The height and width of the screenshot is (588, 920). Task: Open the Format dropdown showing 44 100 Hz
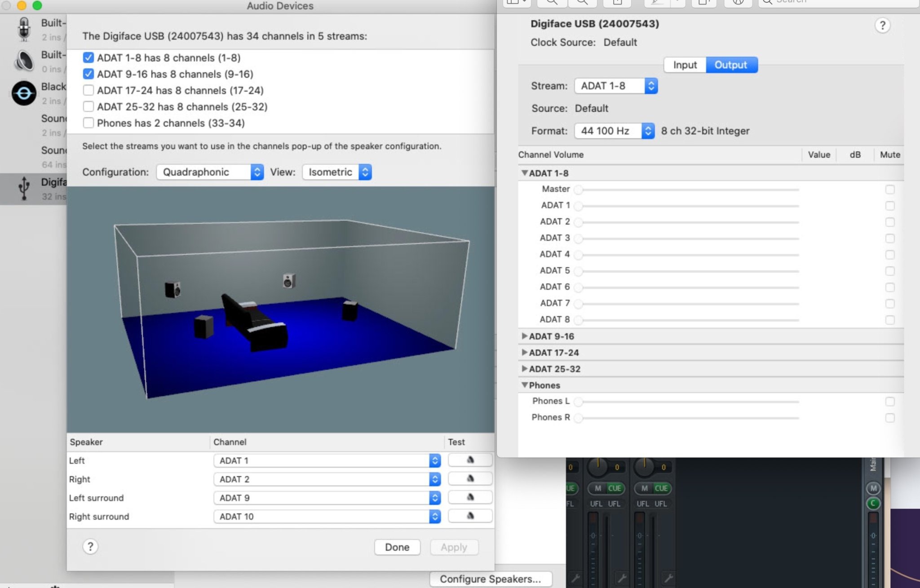pyautogui.click(x=614, y=131)
